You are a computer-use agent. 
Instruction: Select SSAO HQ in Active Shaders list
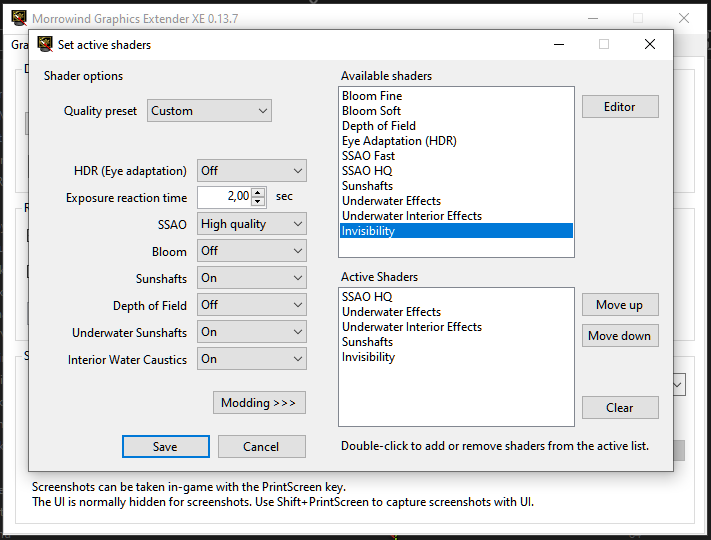(367, 297)
